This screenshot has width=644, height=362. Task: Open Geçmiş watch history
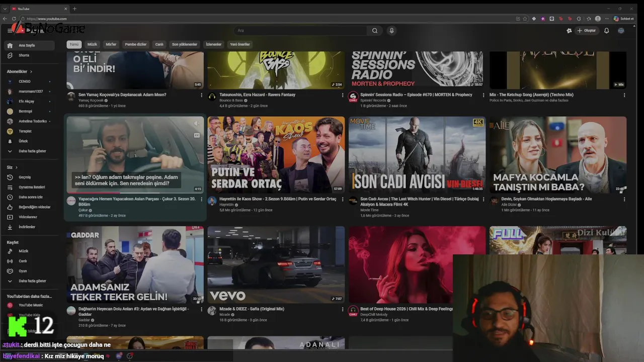pos(30,177)
